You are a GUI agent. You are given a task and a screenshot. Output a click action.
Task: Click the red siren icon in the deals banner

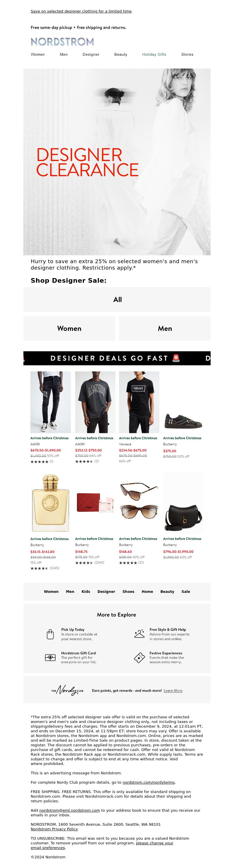pos(176,358)
